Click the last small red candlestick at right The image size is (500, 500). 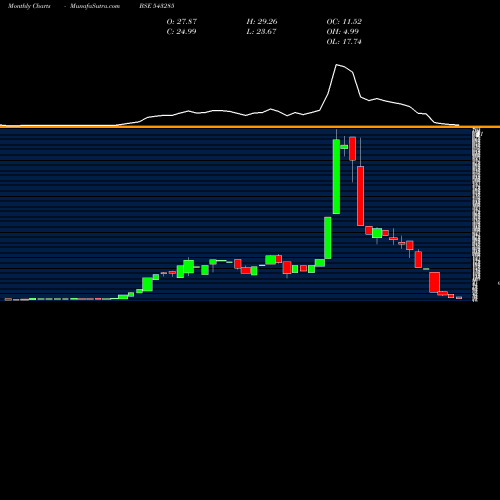coord(459,298)
